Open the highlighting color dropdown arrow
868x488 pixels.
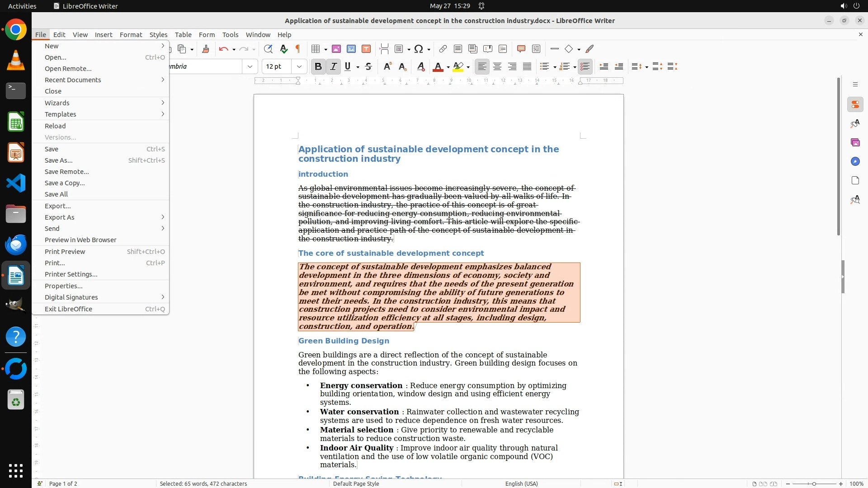pyautogui.click(x=468, y=67)
